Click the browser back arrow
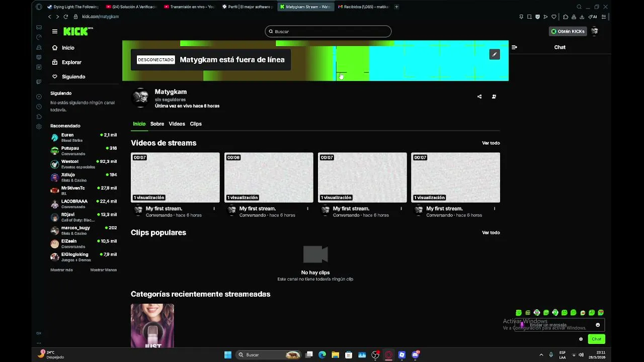Screen dimensions: 644x362 coord(49,17)
